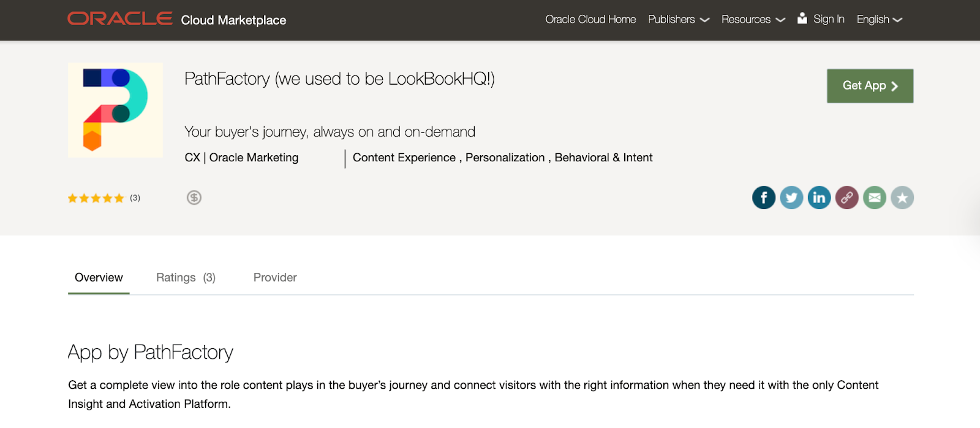Open the English language selector

pyautogui.click(x=880, y=20)
